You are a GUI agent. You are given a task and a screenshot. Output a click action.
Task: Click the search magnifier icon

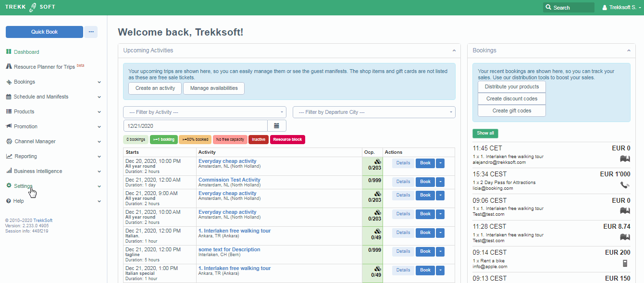[x=549, y=8]
